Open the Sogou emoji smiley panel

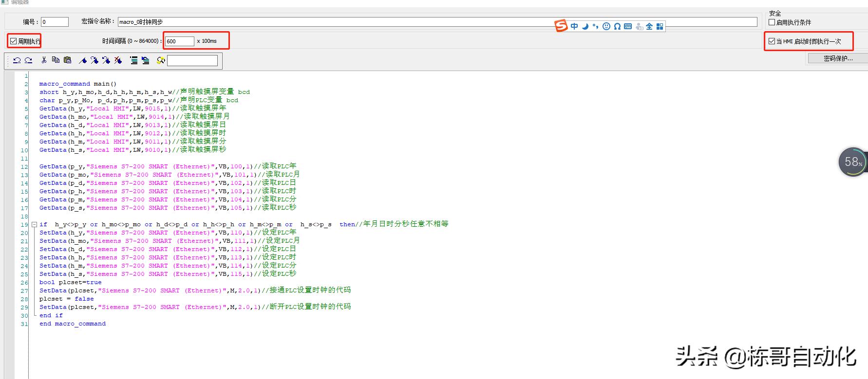point(606,26)
